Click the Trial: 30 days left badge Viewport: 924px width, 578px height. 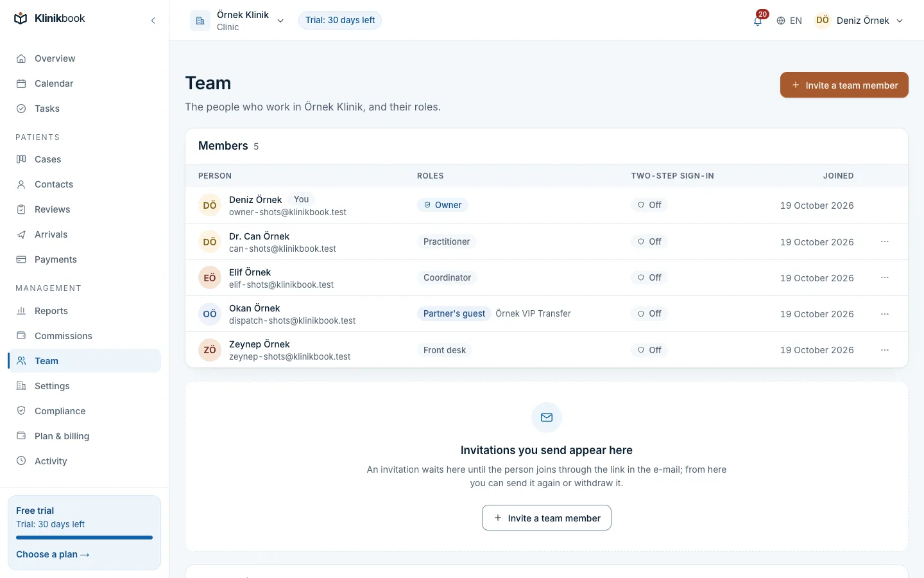340,20
